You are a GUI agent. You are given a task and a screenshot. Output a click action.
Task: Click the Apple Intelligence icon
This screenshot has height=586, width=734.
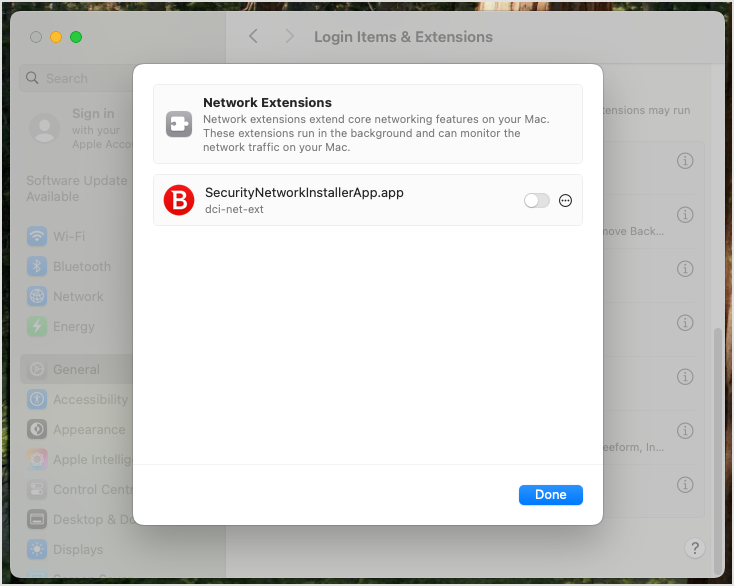[x=37, y=459]
